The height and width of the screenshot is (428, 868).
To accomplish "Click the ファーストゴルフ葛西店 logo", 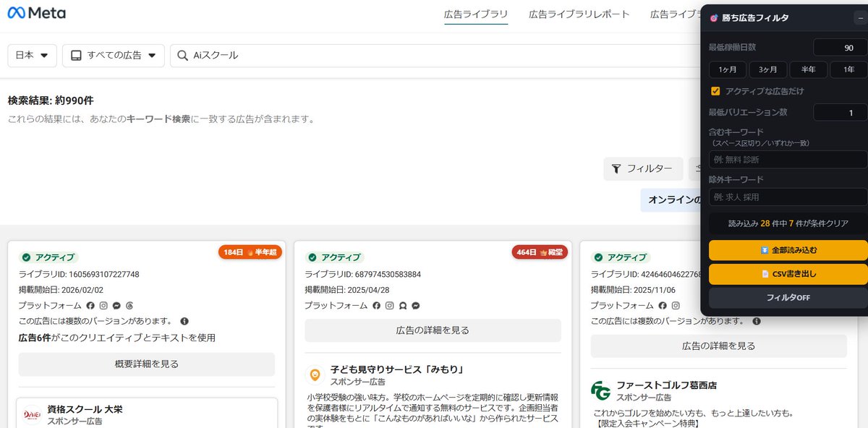I will pos(600,391).
